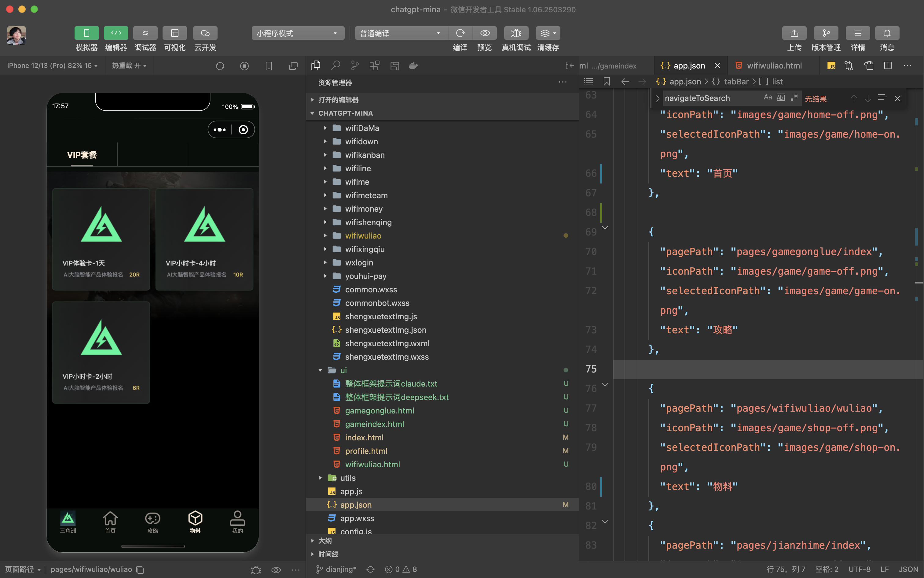Screen dimensions: 924x578
Task: Close the find widget
Action: tap(898, 98)
